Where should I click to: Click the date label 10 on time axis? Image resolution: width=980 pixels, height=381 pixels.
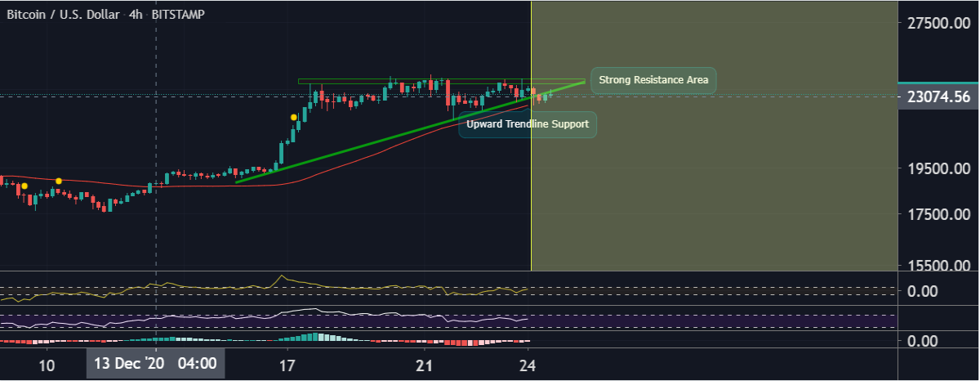click(47, 365)
